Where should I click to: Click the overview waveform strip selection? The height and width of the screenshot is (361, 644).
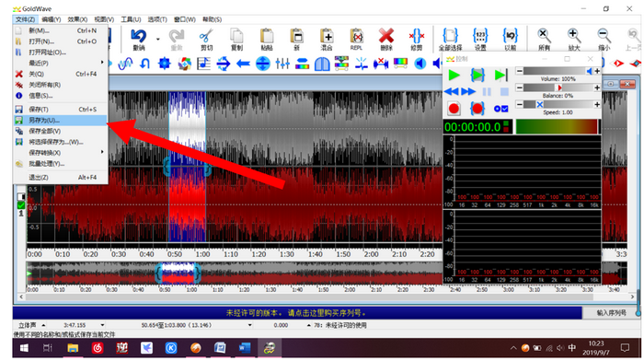[178, 274]
